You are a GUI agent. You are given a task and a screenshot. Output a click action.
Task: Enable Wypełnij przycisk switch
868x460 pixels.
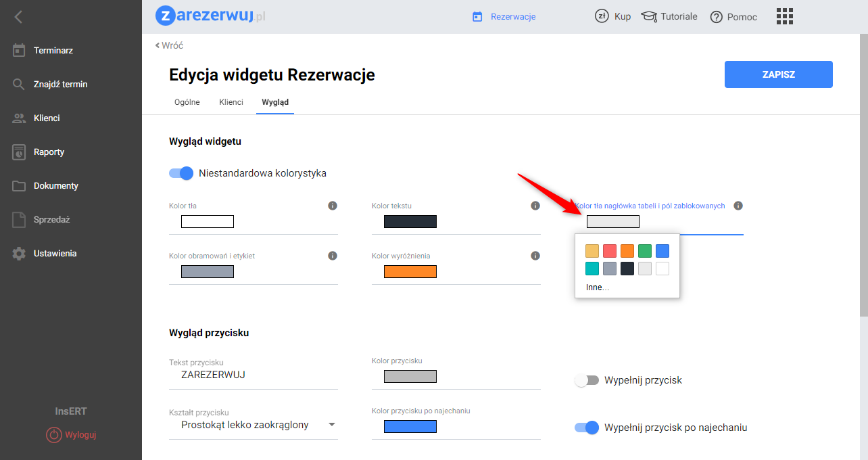[587, 380]
